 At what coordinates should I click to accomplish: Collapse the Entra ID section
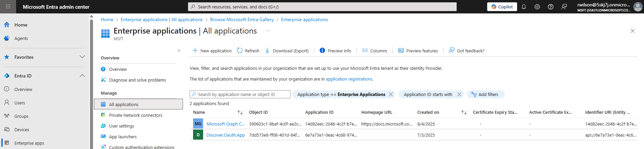coord(82,76)
